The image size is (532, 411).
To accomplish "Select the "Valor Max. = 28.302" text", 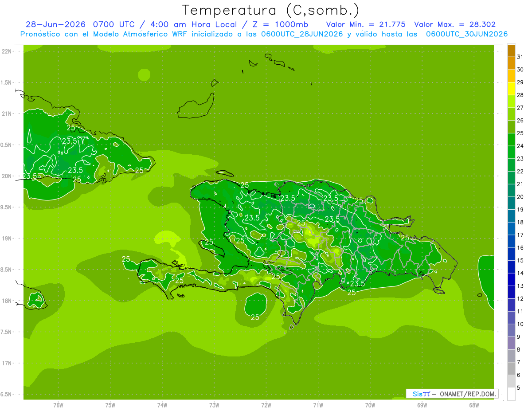I will (455, 24).
